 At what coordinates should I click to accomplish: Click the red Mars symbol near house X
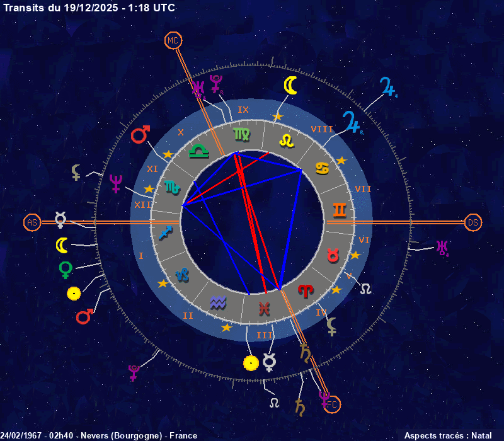[140, 134]
